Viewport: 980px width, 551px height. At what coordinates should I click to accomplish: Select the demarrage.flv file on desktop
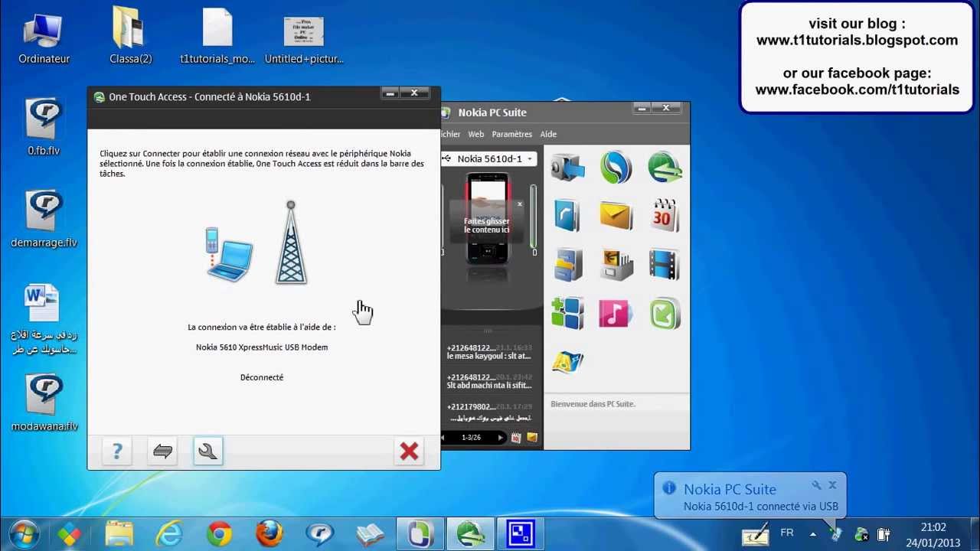(x=44, y=219)
